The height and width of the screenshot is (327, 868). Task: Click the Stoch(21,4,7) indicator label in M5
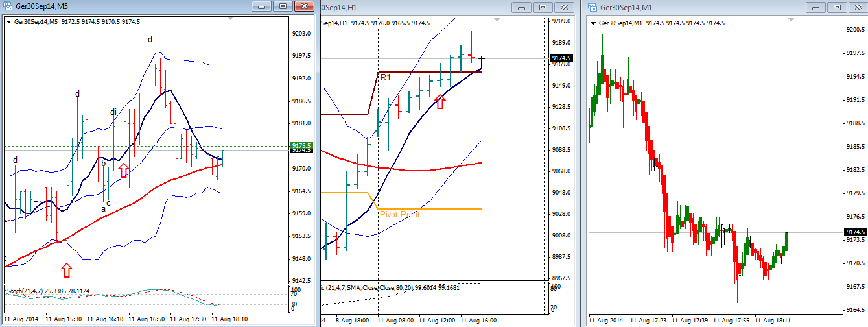pos(26,291)
